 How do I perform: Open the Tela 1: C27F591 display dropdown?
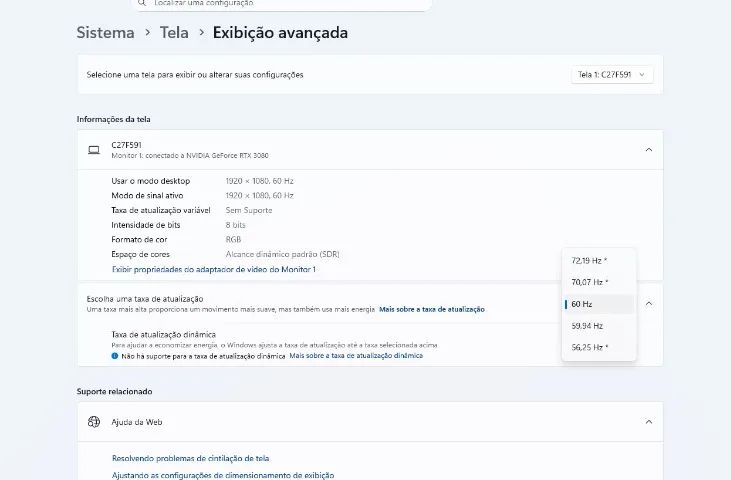pyautogui.click(x=612, y=75)
